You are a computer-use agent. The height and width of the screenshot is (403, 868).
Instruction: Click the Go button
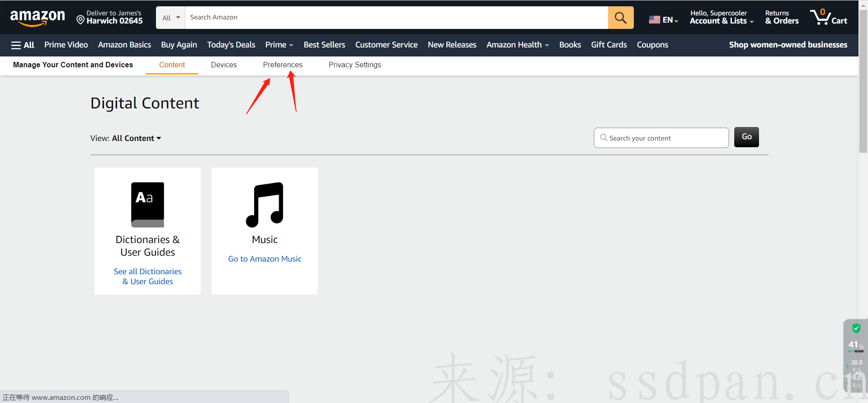point(746,137)
